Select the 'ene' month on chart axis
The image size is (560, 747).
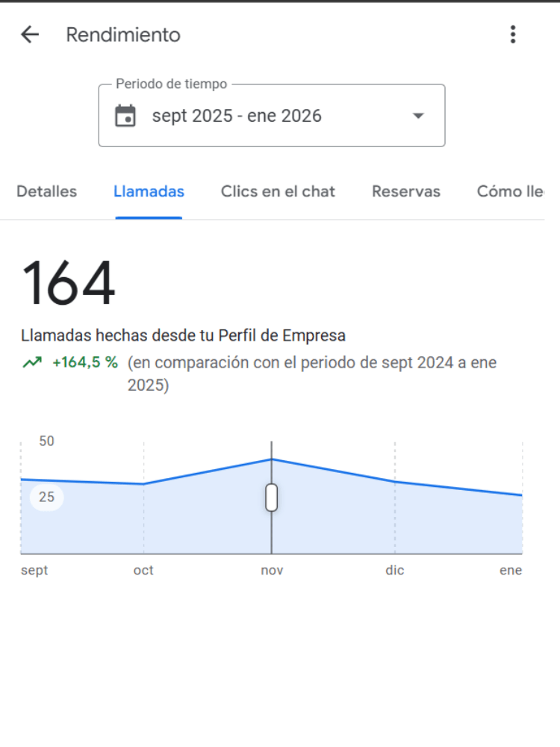511,571
